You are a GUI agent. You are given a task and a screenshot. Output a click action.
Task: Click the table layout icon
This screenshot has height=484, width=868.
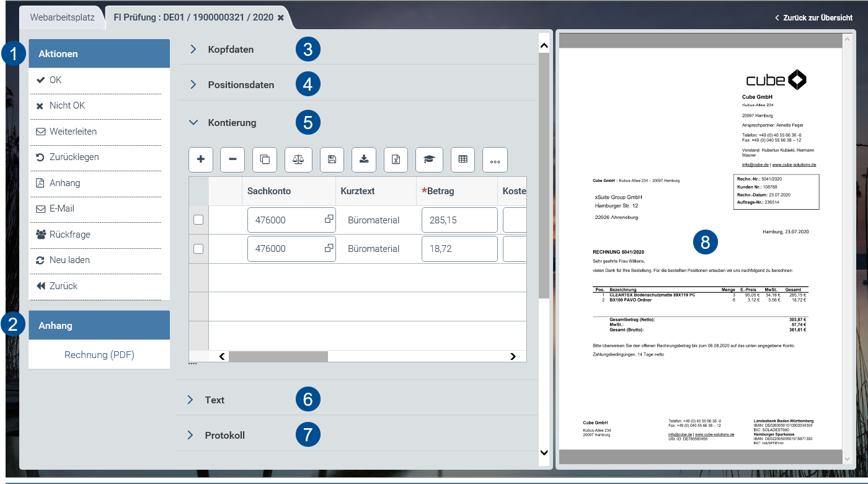click(463, 159)
